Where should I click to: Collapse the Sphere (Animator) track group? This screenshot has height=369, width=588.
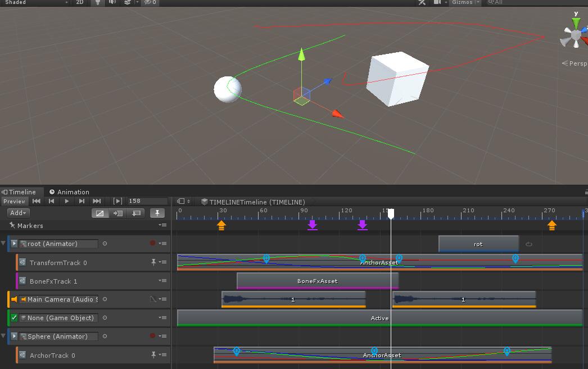coord(3,336)
